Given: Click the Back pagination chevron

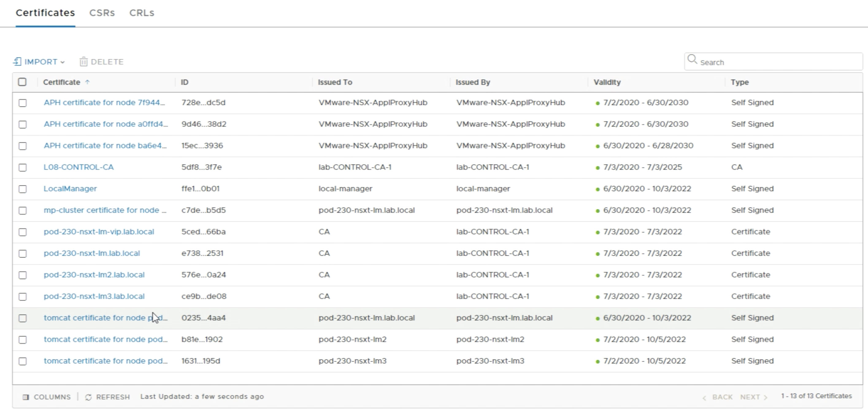Looking at the screenshot, I should point(704,398).
